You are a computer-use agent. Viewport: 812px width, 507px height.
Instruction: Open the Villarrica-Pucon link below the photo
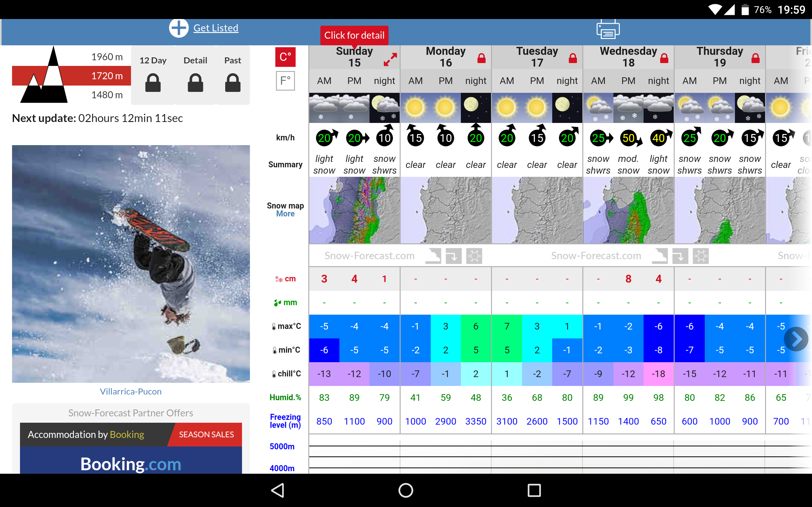(x=131, y=391)
